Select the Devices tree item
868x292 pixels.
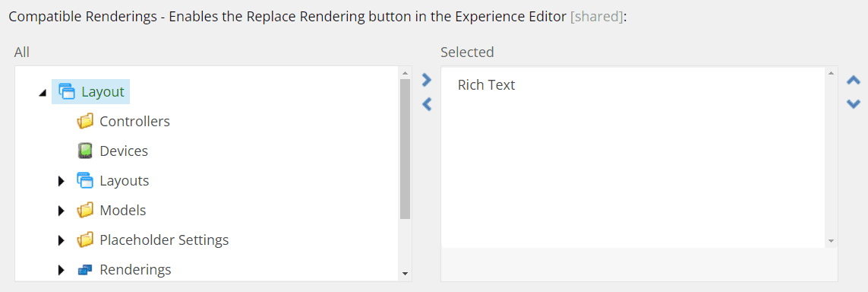point(124,151)
